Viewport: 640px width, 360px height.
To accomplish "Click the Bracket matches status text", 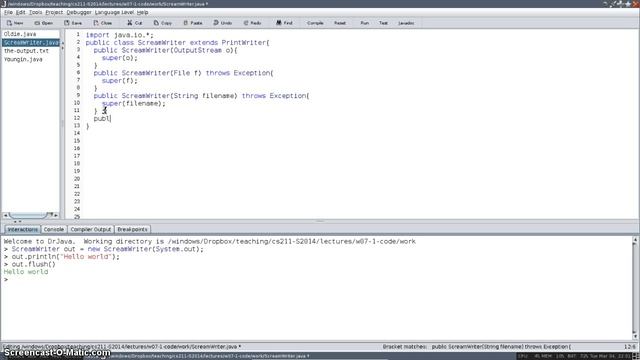I will point(477,347).
